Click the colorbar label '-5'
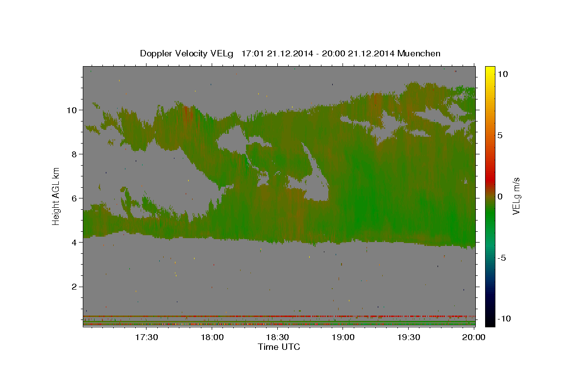This screenshot has height=392, width=588. (502, 258)
